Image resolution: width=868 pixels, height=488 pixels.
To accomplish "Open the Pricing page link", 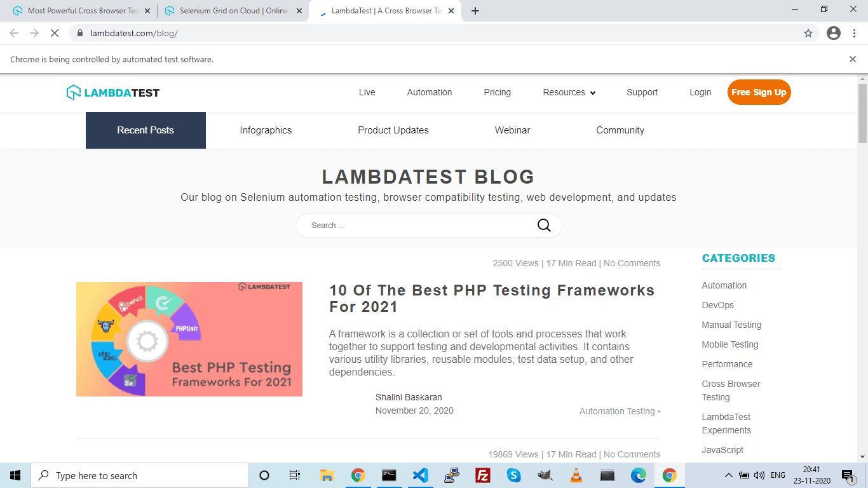I will pos(498,92).
